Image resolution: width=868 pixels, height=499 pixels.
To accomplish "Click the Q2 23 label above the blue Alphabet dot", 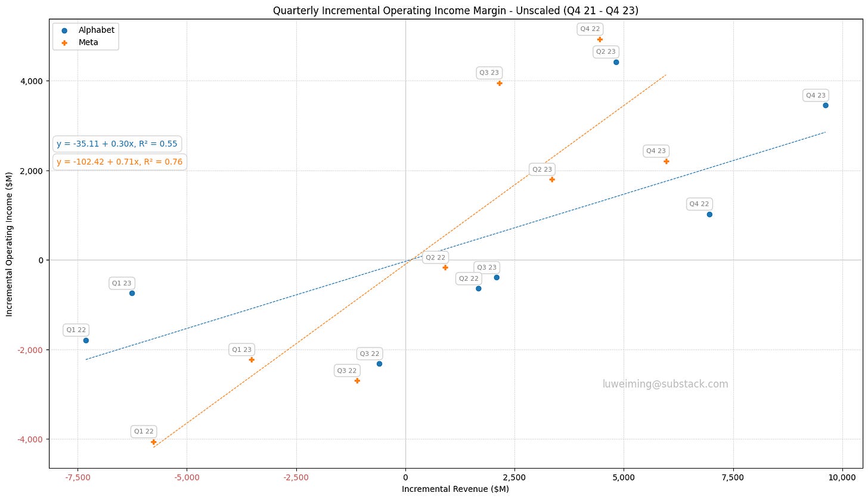I will [x=606, y=52].
